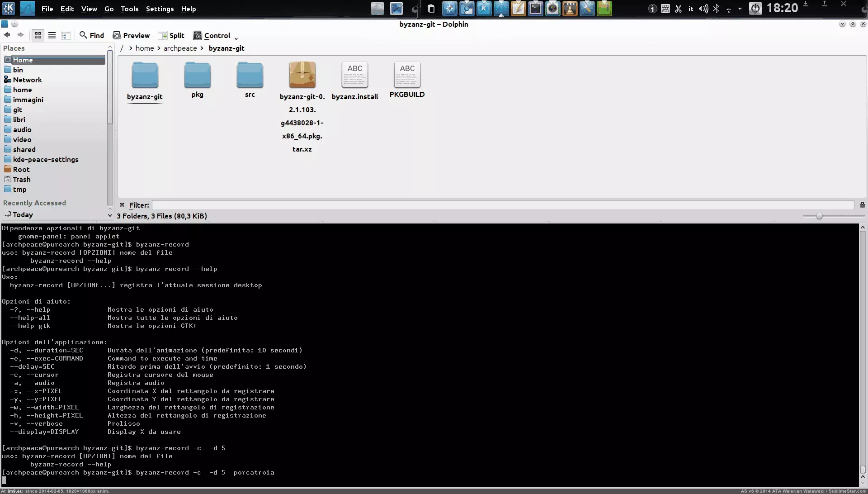This screenshot has height=494, width=868.
Task: Switch to the tree-style view mode
Action: 66,35
